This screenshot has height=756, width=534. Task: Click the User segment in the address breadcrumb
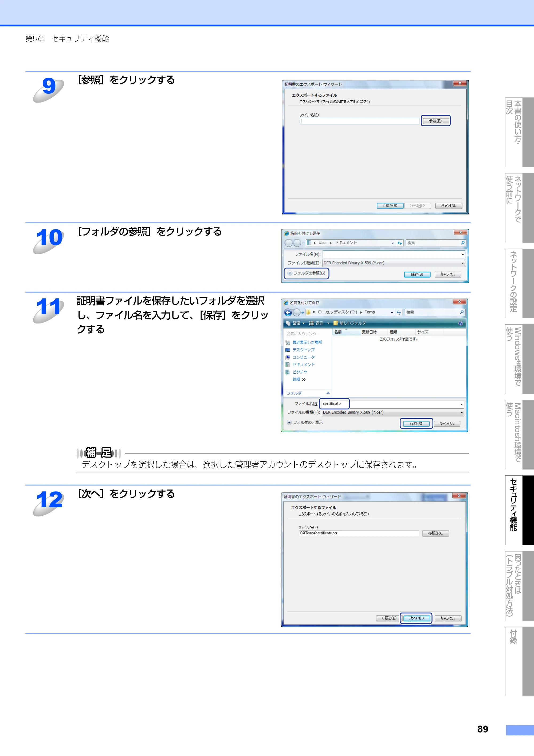(x=323, y=243)
